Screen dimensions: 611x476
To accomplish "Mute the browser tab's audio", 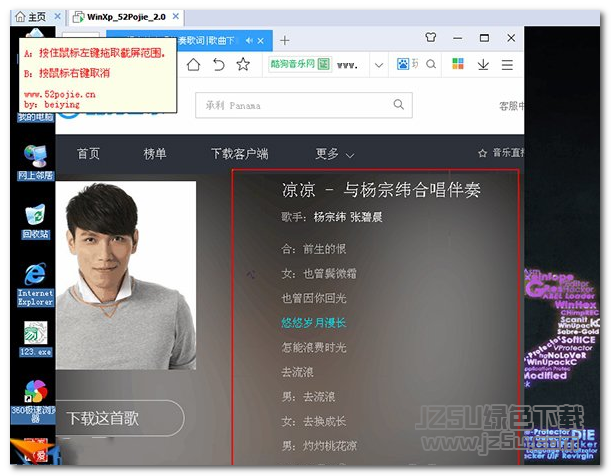I will click(x=249, y=41).
